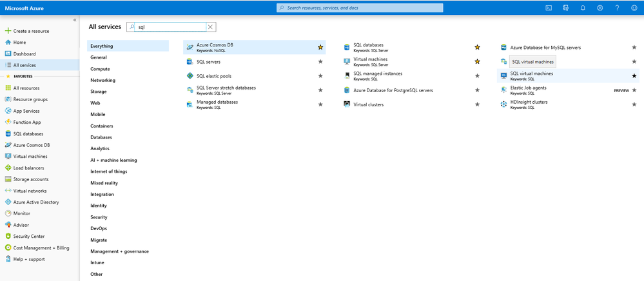Favorite SQL servers with its star
Screen dimensions: 644x281
pyautogui.click(x=320, y=62)
